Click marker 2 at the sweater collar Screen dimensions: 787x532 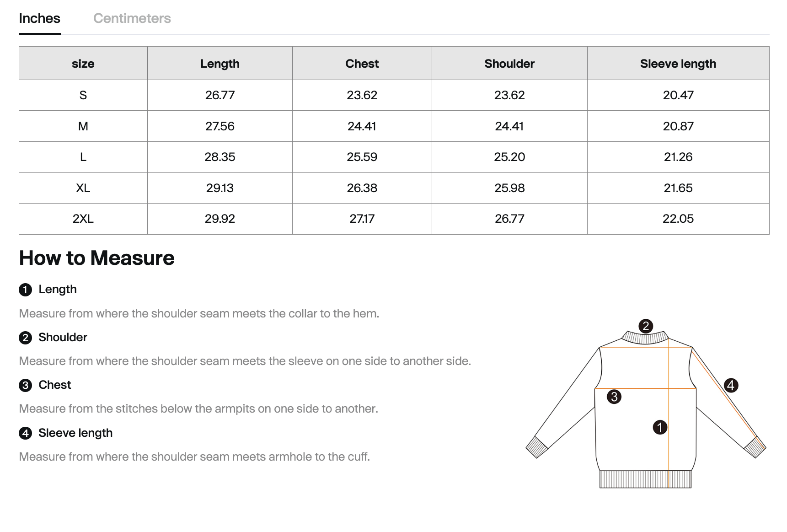(x=646, y=326)
